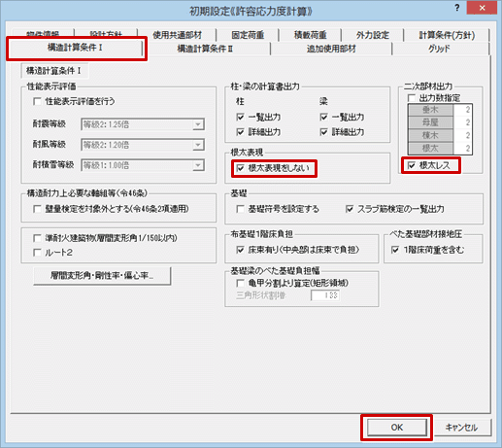Image resolution: width=502 pixels, height=448 pixels.
Task: Switch to 構造計算条件Ⅱ tab
Action: tap(205, 49)
